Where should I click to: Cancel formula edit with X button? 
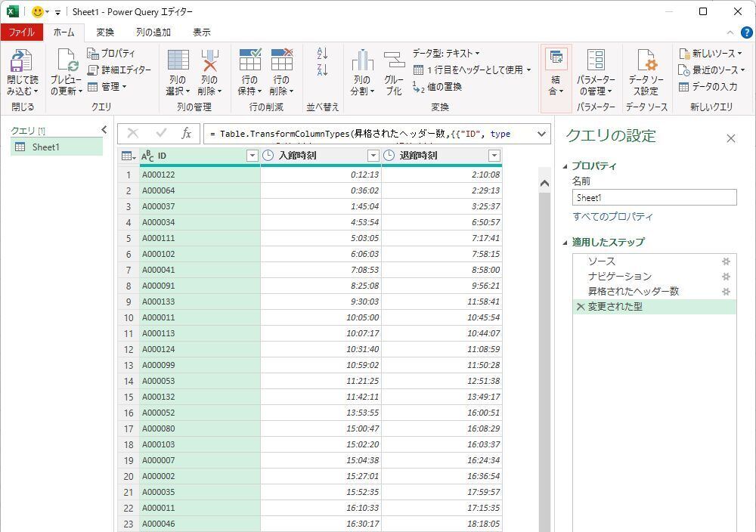pyautogui.click(x=133, y=134)
